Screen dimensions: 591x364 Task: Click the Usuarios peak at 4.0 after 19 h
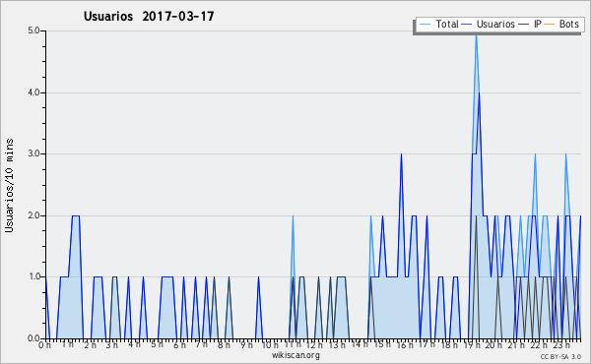(479, 94)
